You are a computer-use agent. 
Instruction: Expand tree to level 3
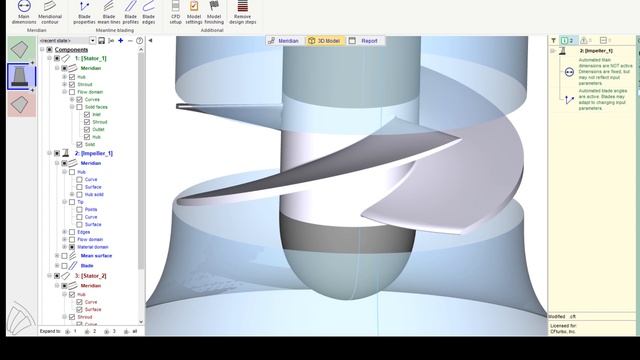110,331
